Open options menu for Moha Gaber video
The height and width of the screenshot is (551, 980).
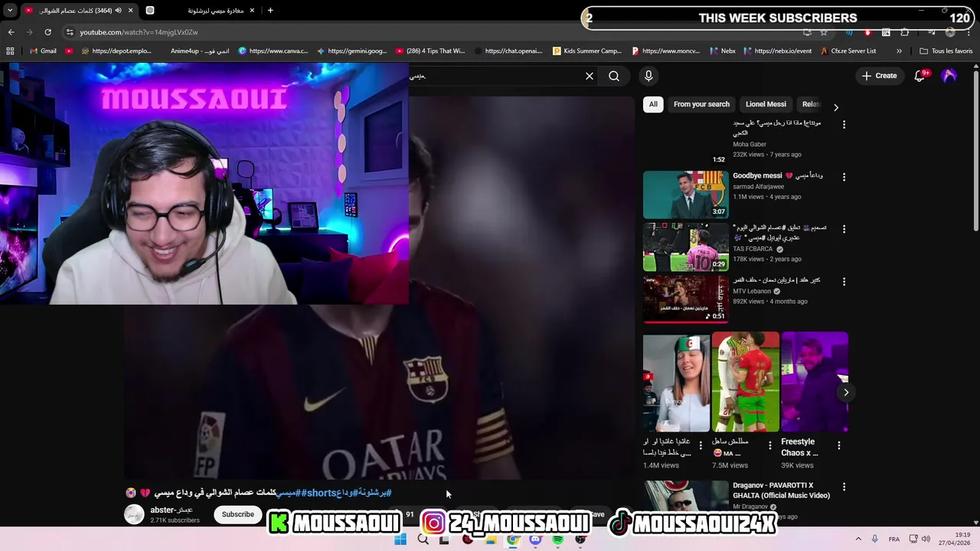844,124
